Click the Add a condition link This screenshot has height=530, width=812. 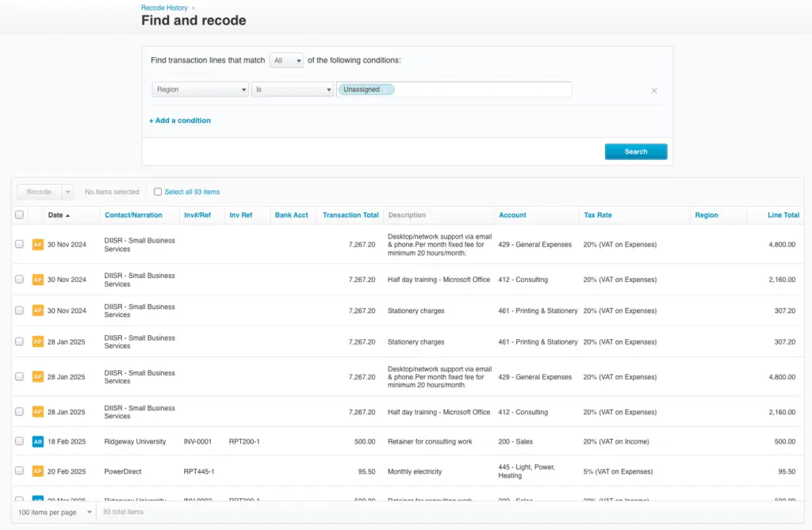(x=179, y=120)
